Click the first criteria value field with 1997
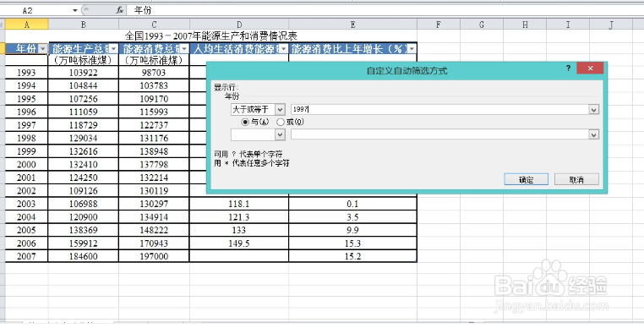The width and height of the screenshot is (644, 328). click(439, 109)
